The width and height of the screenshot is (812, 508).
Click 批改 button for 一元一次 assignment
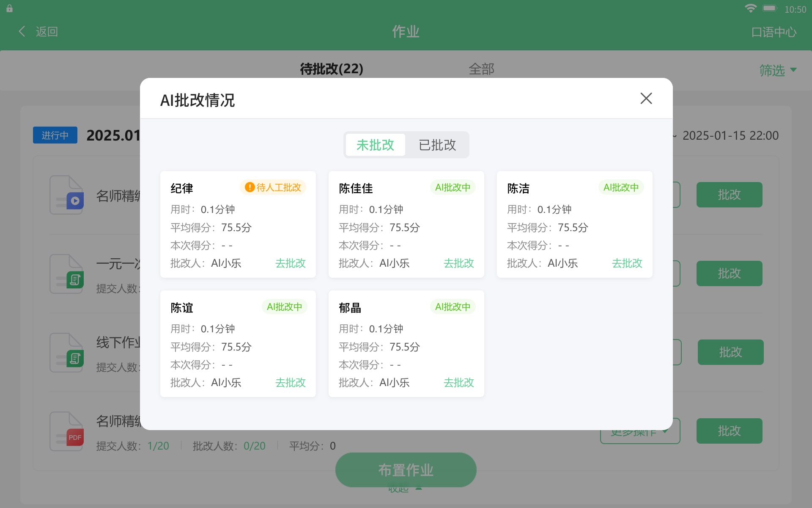729,273
